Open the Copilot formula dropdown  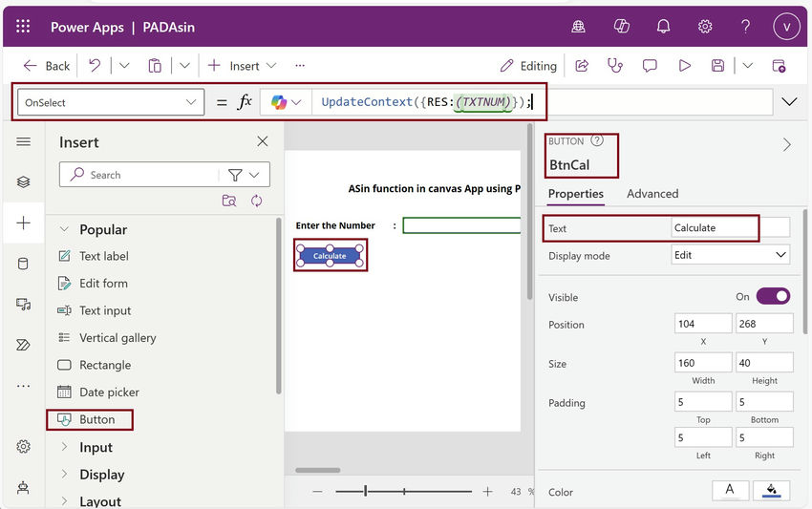[296, 102]
